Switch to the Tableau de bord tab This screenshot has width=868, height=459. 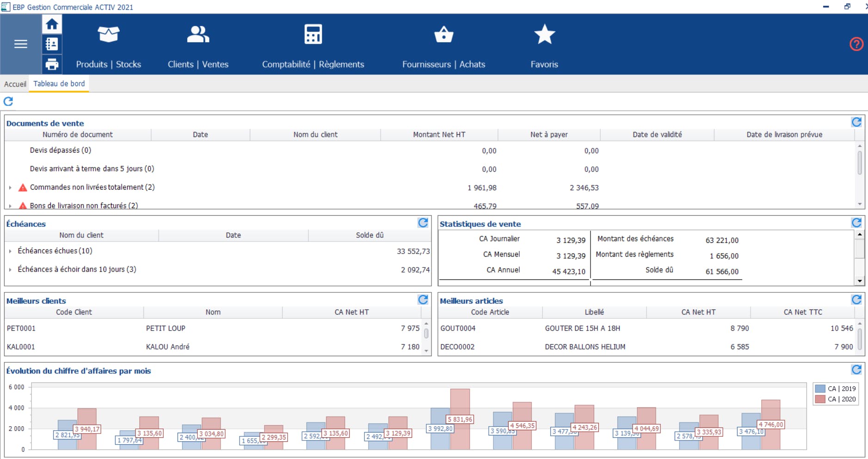[59, 84]
